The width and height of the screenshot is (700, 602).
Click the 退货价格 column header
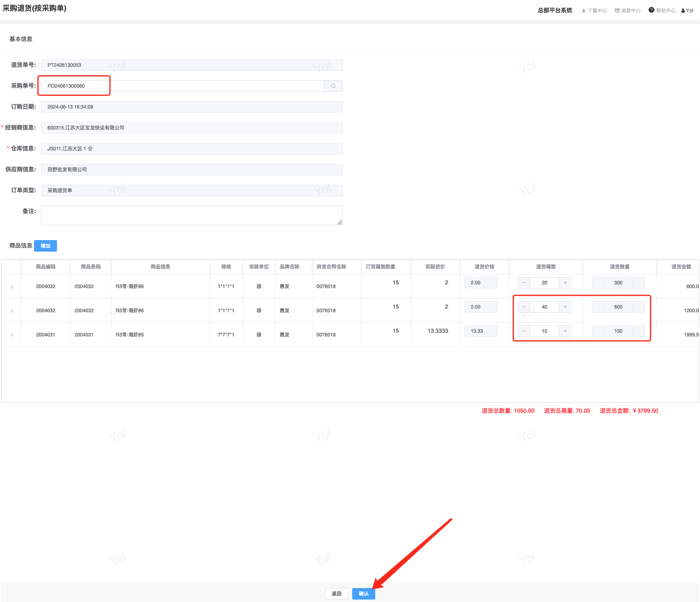pyautogui.click(x=484, y=267)
